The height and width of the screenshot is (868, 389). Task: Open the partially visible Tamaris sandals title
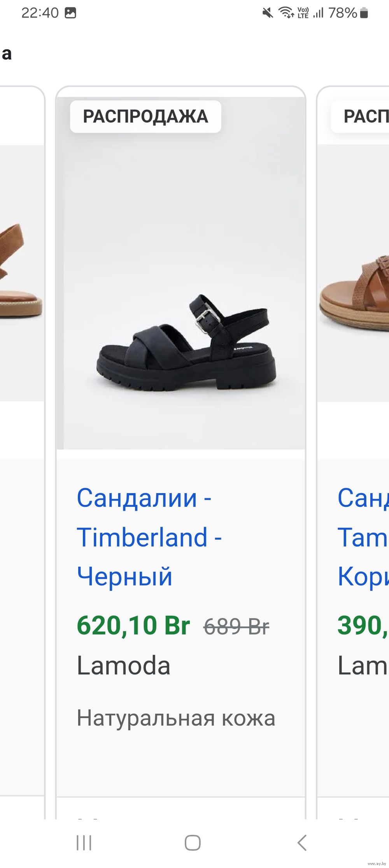point(363,537)
